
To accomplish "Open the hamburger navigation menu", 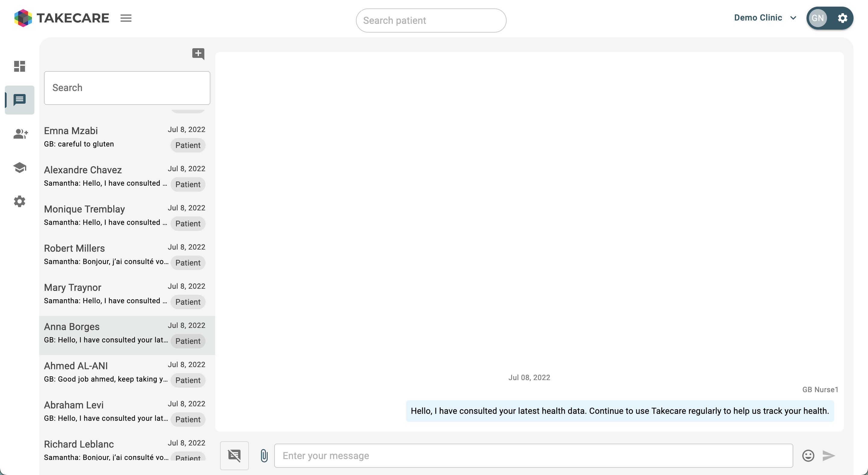I will point(126,18).
